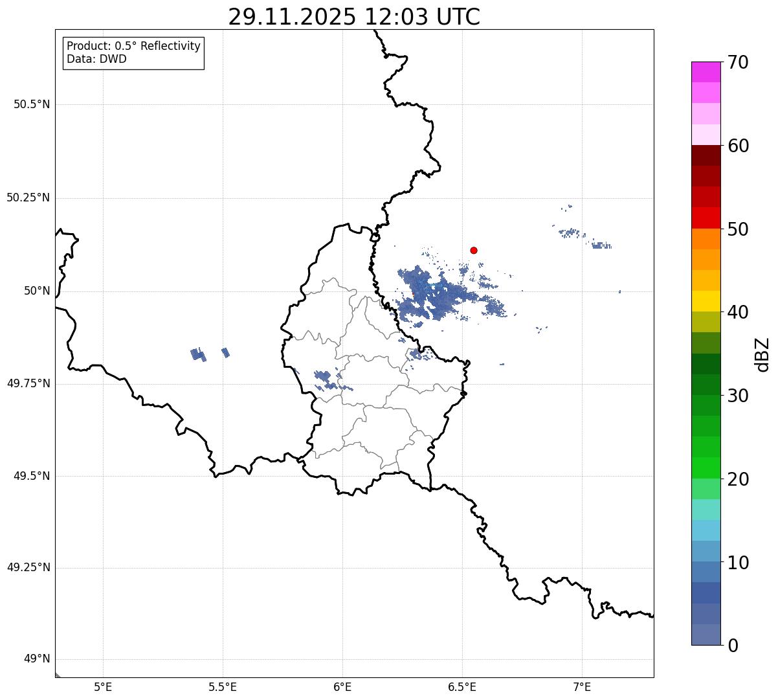Click the "Product: 0.5° Reflectivity" label
The image size is (778, 700).
[133, 47]
